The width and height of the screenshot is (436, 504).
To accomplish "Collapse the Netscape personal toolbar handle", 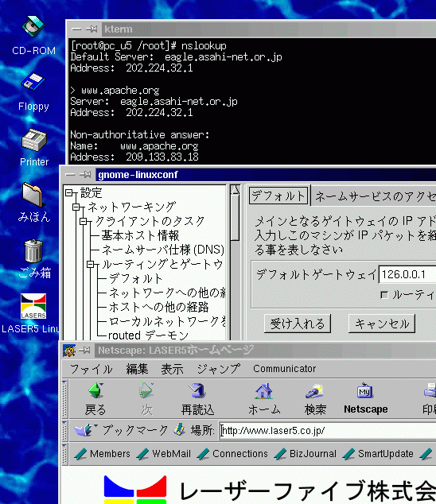I will tap(64, 454).
